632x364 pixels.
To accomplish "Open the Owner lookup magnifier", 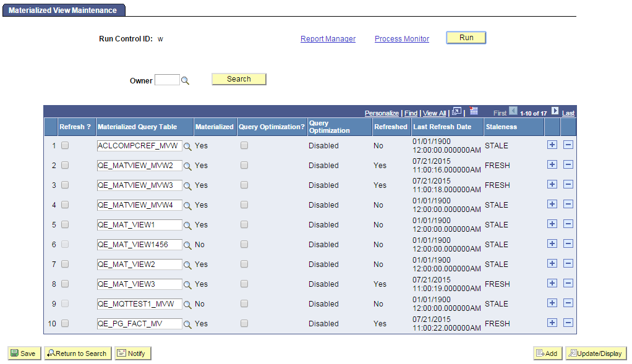I will [x=185, y=80].
